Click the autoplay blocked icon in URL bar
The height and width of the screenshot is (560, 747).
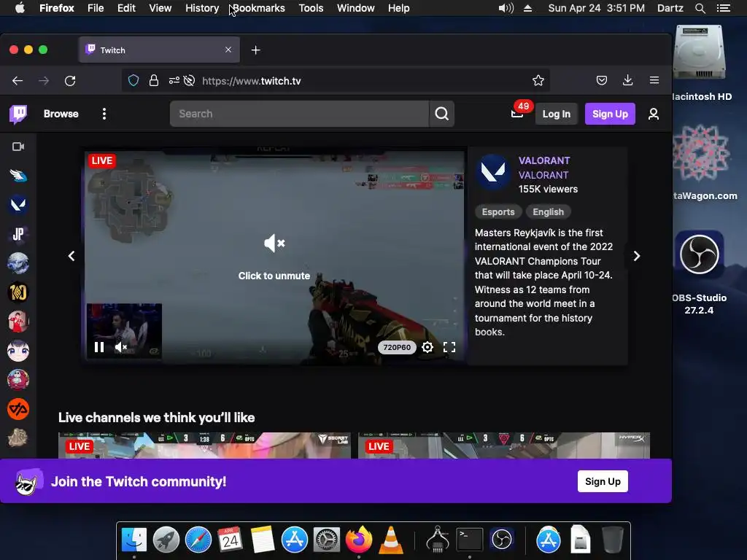[x=189, y=81]
